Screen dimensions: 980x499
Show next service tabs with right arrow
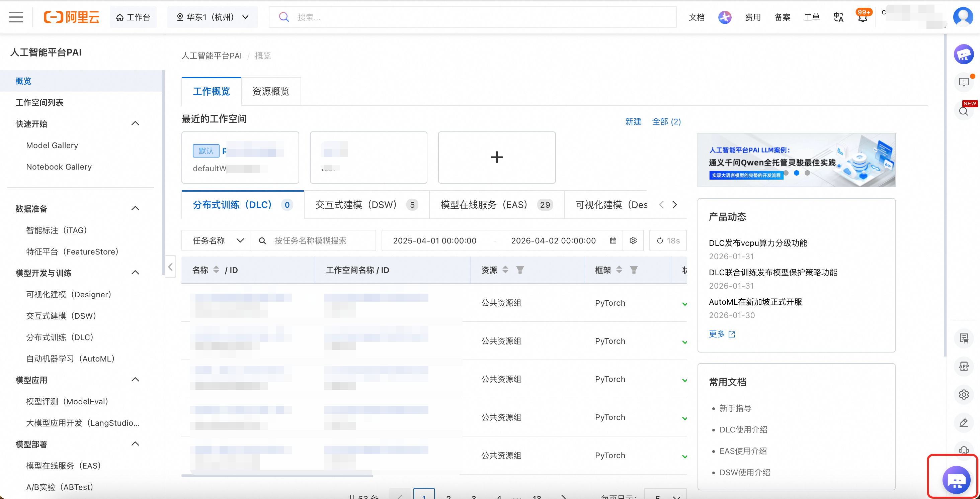[674, 205]
